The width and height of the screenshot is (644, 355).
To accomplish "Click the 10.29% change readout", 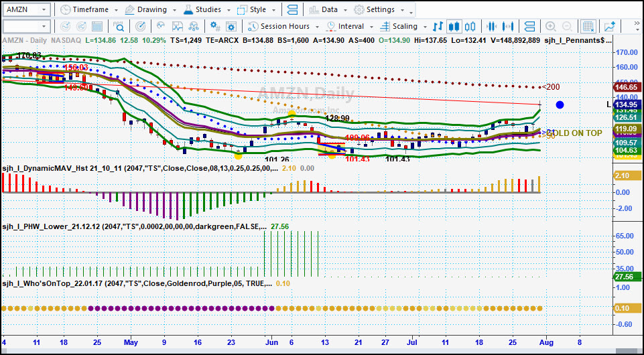I will coord(154,40).
